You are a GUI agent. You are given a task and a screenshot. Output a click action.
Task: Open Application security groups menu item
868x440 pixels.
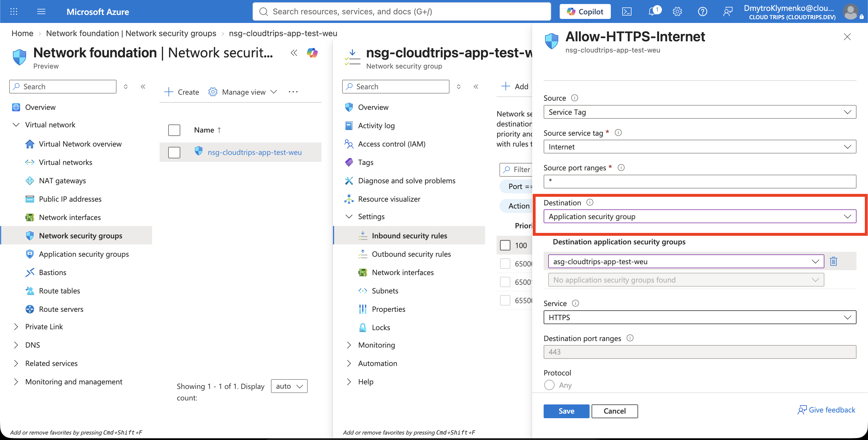(84, 254)
